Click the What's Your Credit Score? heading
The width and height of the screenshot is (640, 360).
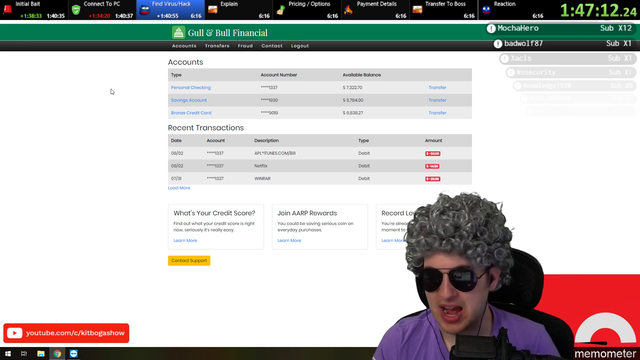(214, 213)
